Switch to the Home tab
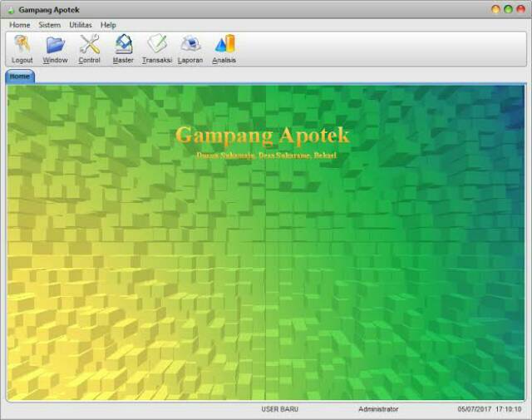Screen dimensions: 532x420 pos(19,76)
